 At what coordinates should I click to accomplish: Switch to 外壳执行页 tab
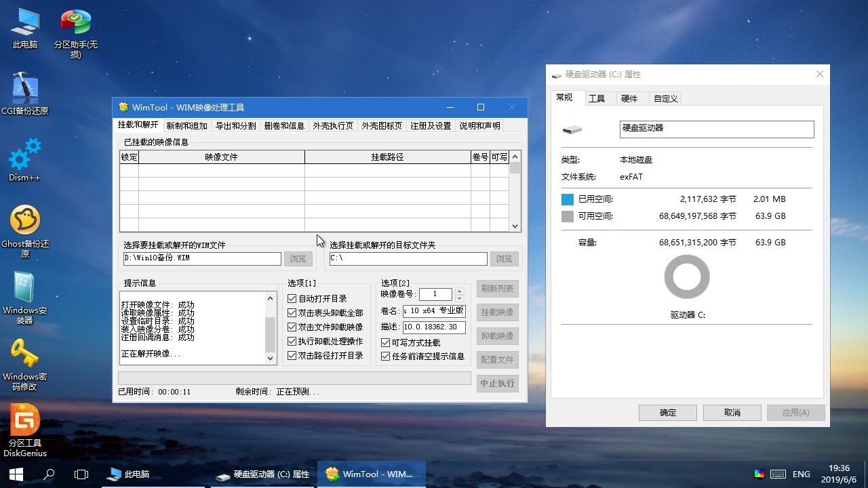(334, 126)
